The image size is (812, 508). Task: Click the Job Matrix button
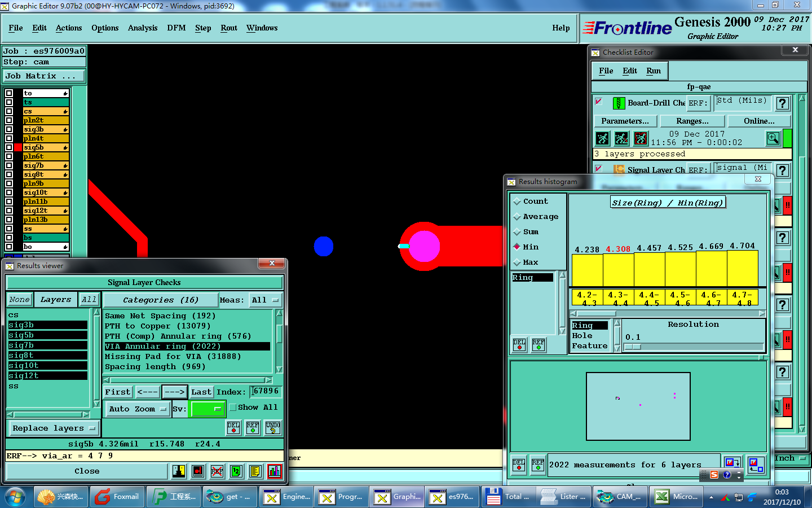point(44,76)
